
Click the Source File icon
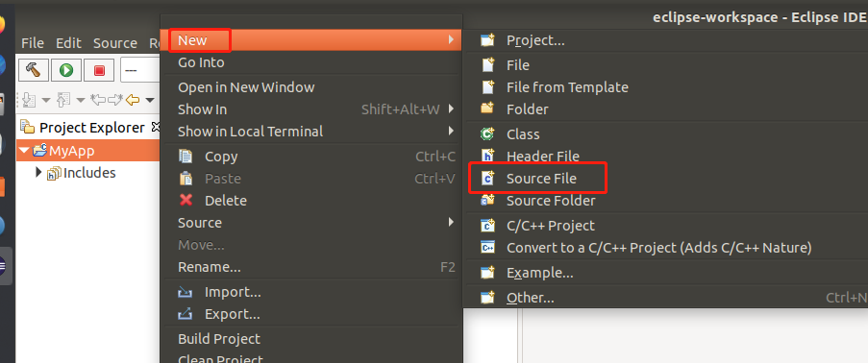[487, 179]
